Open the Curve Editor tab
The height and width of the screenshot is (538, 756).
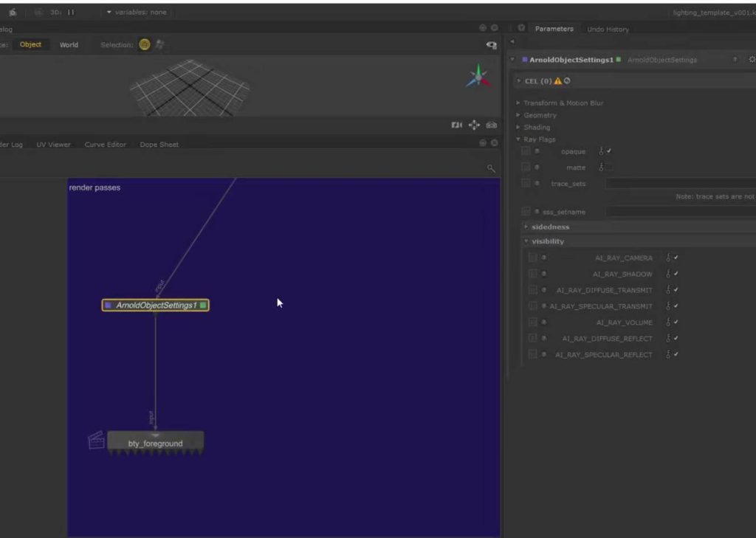(105, 145)
